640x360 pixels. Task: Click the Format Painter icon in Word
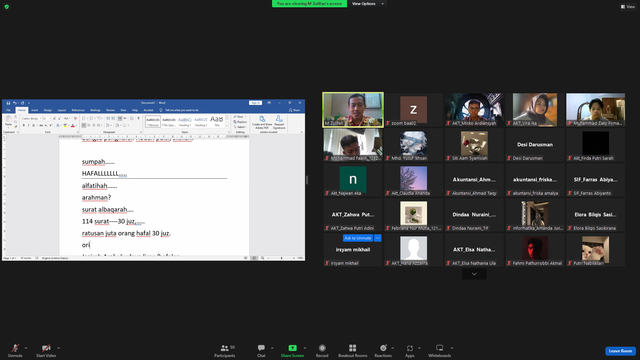(x=16, y=127)
